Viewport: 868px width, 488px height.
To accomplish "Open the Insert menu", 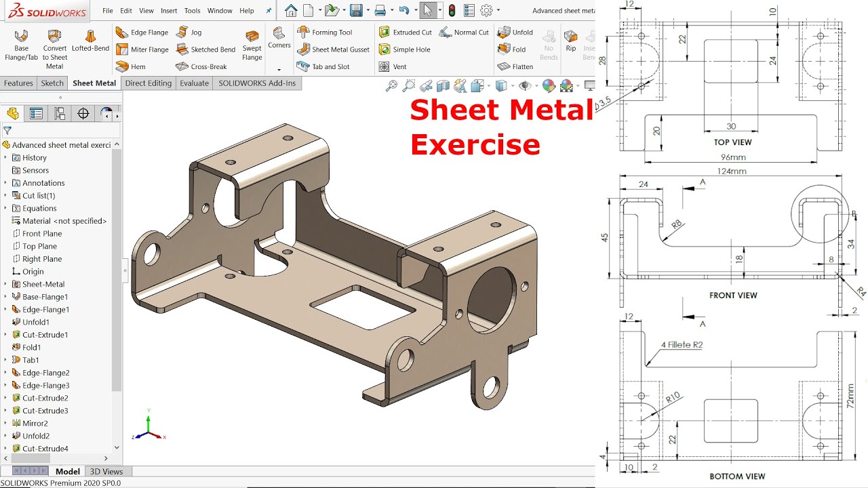I will (x=169, y=11).
